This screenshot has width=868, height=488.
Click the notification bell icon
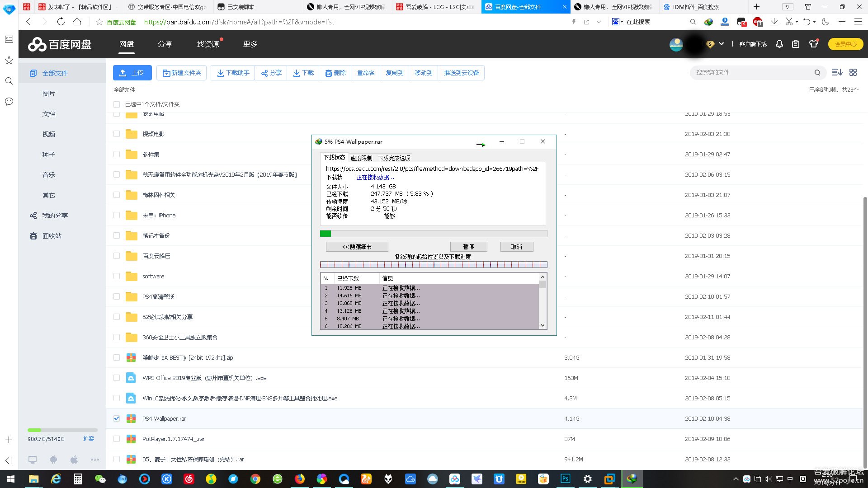coord(779,44)
